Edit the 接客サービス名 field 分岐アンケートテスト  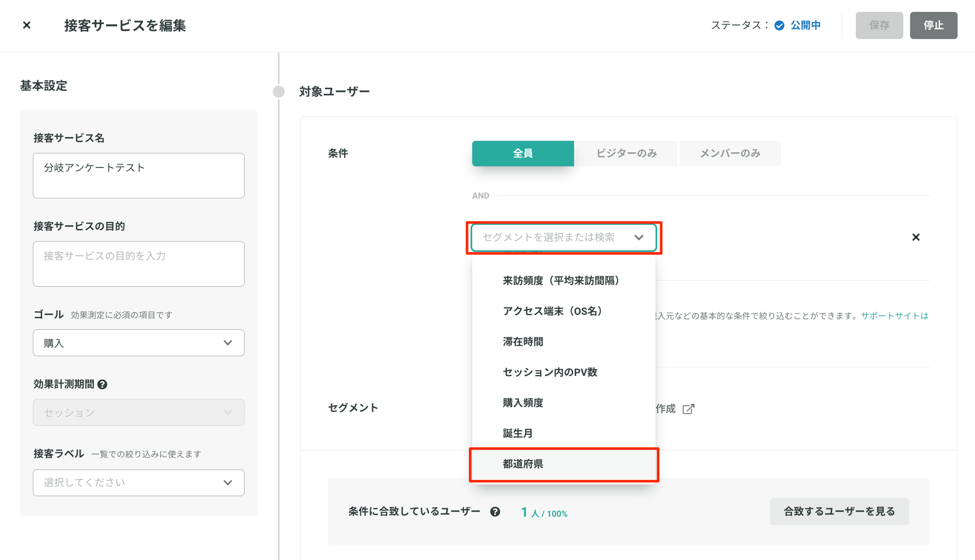[x=139, y=176]
